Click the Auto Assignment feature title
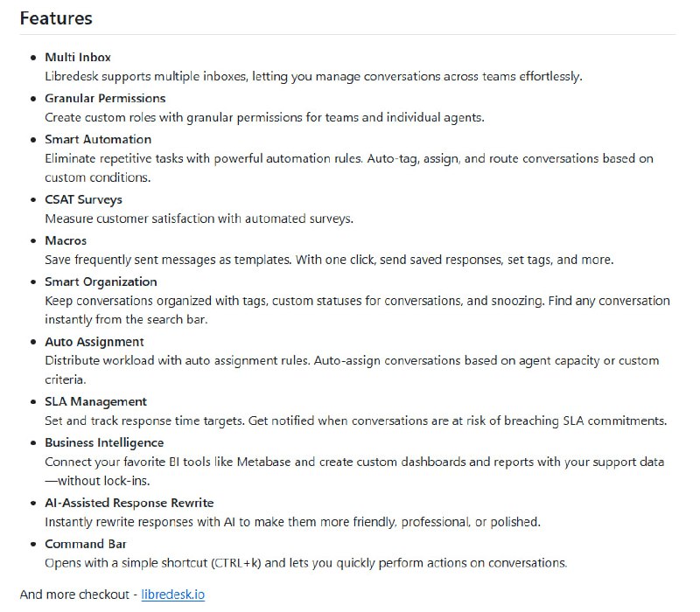 (x=94, y=342)
